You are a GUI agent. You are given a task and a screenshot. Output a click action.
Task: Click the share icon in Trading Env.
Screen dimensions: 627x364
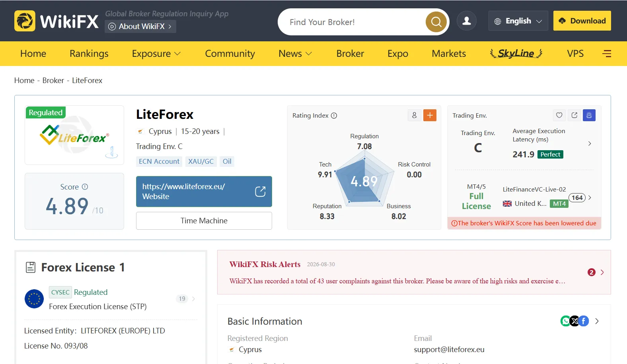(x=574, y=115)
